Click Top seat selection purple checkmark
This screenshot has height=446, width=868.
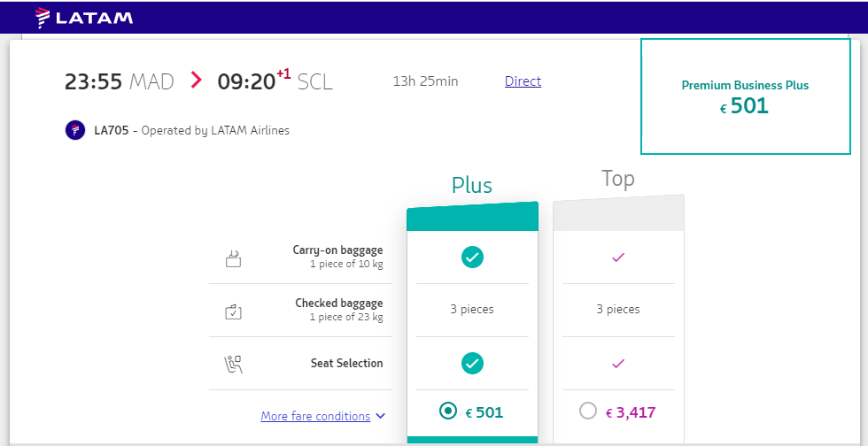click(x=618, y=364)
